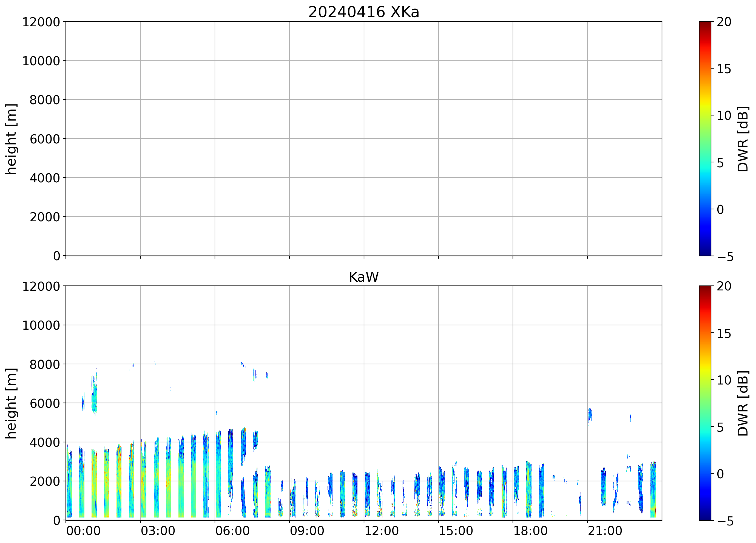Click the top DWR colorbar
The height and width of the screenshot is (543, 756).
(x=705, y=139)
